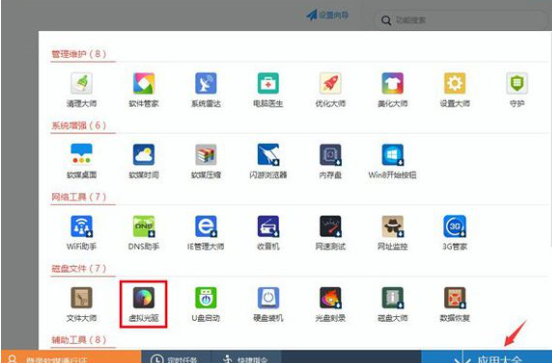
Task: Click the 网络工具 (7) category heading
Action: (x=79, y=197)
